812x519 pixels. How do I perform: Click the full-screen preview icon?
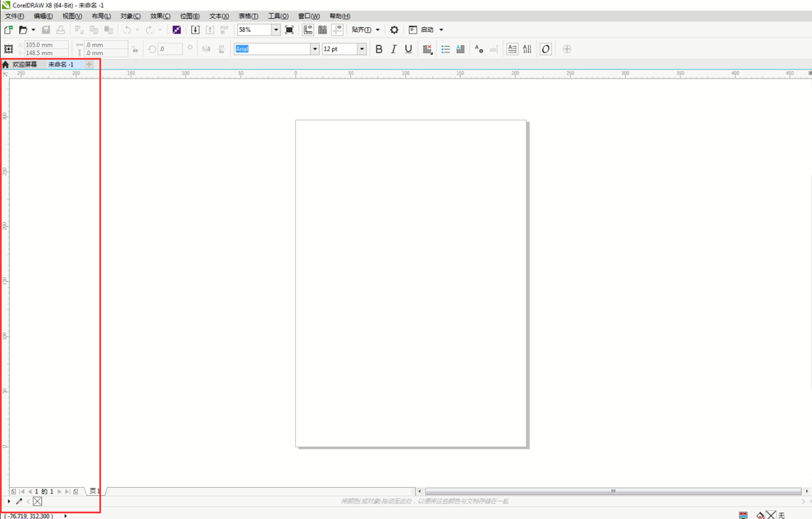[289, 30]
